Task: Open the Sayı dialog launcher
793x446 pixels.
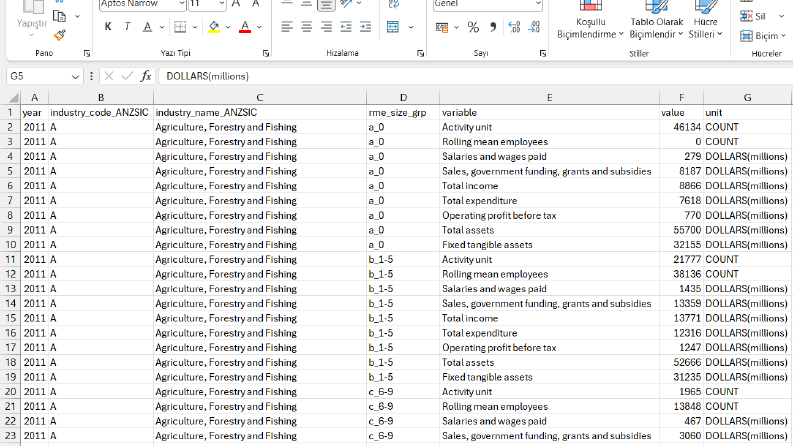Action: click(x=543, y=53)
